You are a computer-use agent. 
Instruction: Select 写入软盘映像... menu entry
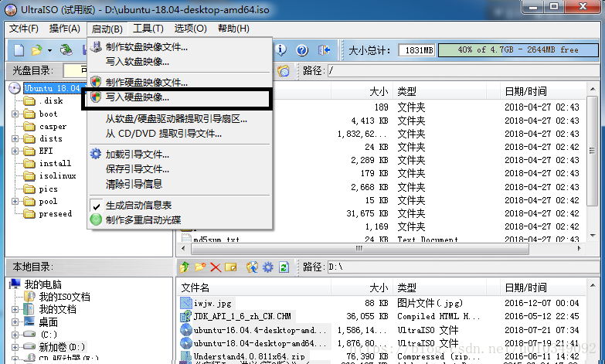(x=180, y=62)
